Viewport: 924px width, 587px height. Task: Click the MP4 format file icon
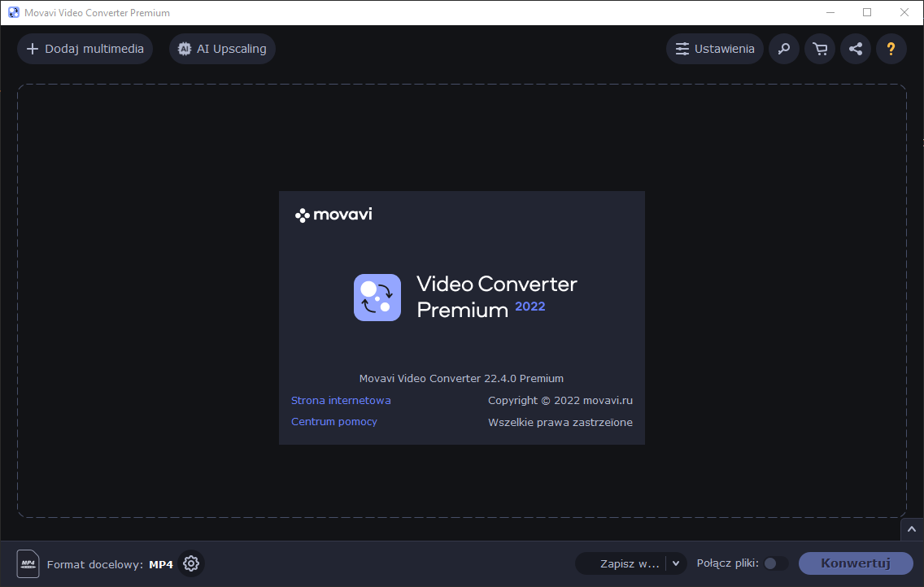click(28, 564)
